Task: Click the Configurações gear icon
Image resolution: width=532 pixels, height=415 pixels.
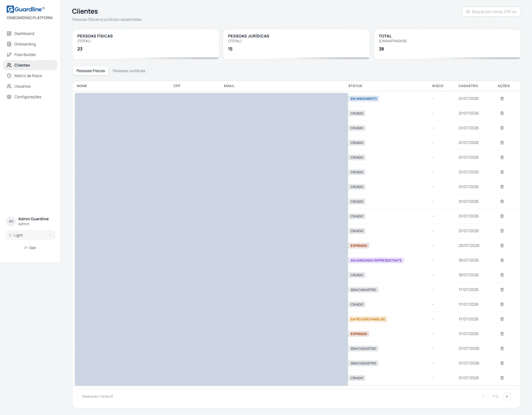Action: pyautogui.click(x=9, y=97)
